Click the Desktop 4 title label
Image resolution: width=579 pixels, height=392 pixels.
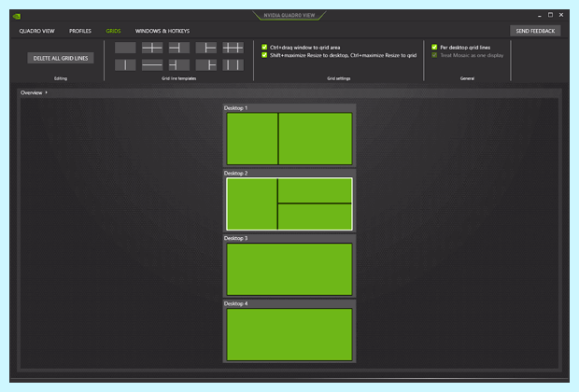click(235, 303)
